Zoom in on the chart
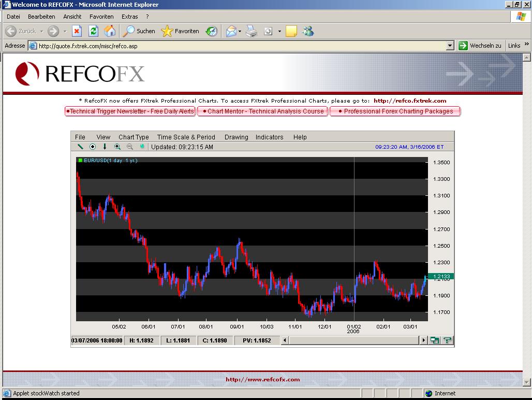The image size is (532, 400). (117, 147)
